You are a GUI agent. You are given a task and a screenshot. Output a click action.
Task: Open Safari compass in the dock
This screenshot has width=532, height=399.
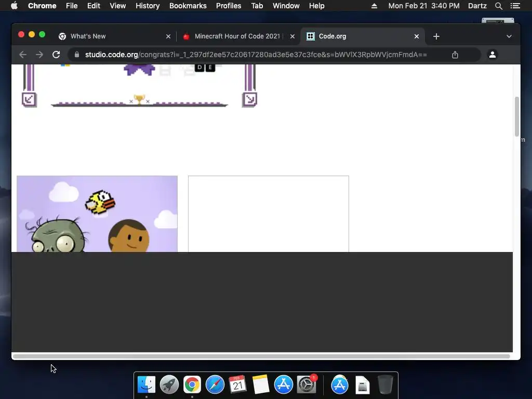215,384
